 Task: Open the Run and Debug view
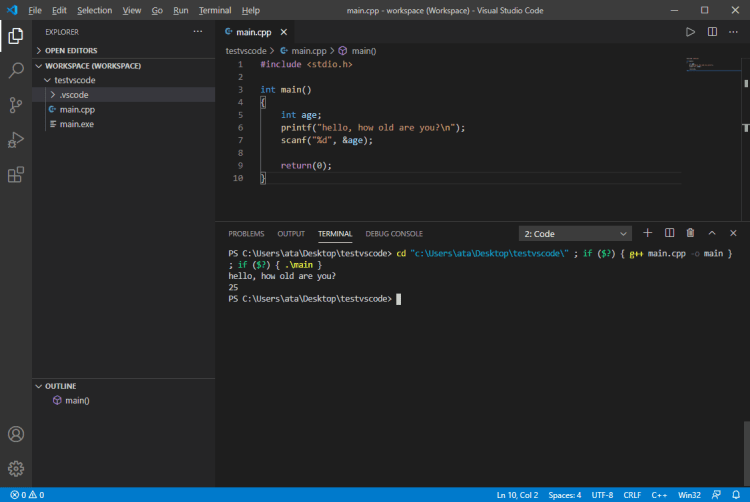16,140
